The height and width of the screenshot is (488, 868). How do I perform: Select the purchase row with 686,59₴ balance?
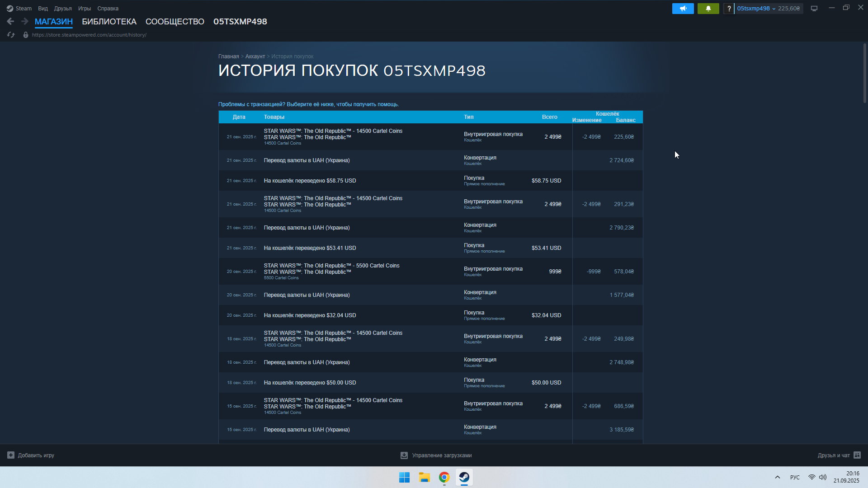tap(430, 406)
